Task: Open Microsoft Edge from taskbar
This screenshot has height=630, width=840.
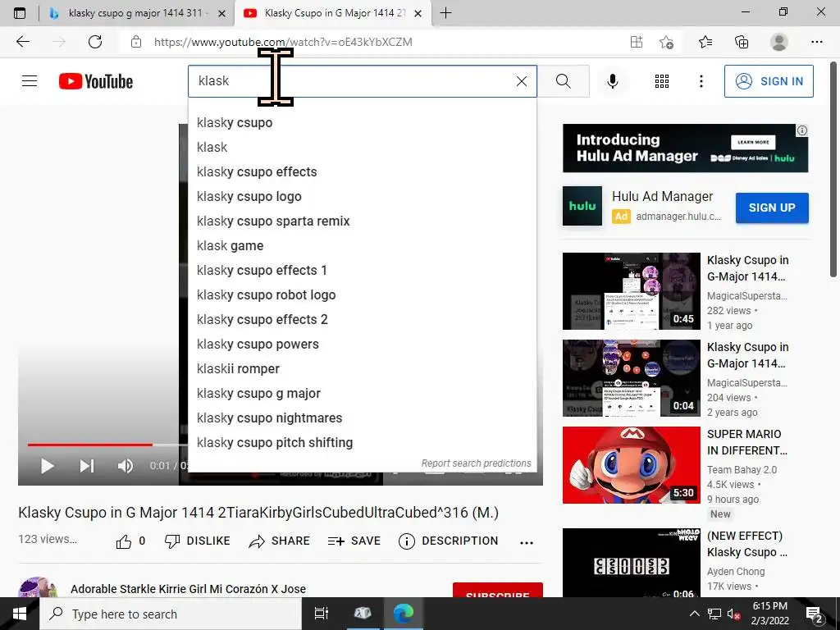Action: [404, 614]
